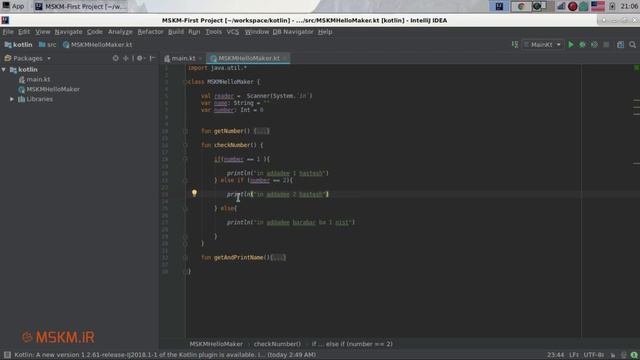
Task: Click the 21:06 clock in the panel
Action: click(629, 6)
